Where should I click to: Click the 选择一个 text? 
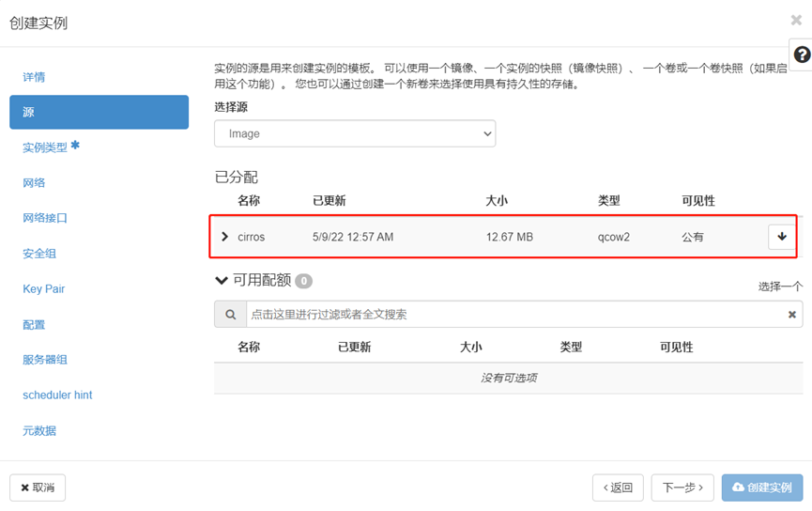[x=780, y=286]
